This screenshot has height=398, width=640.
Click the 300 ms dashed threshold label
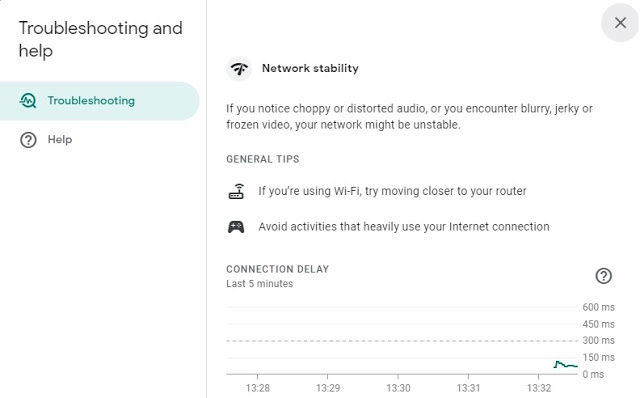pos(598,340)
